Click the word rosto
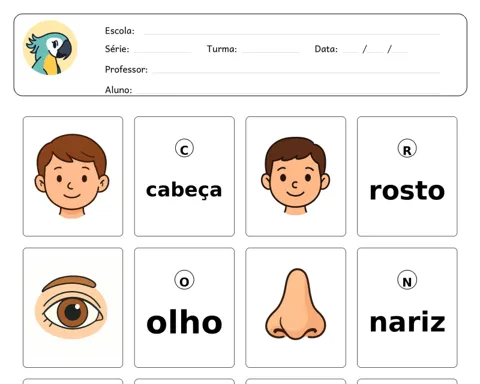The width and height of the screenshot is (480, 384). [407, 191]
